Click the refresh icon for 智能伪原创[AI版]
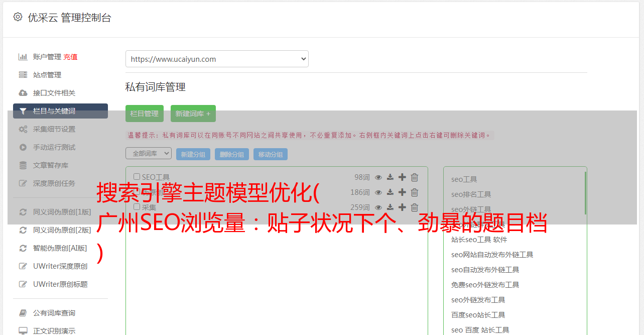 coord(23,248)
